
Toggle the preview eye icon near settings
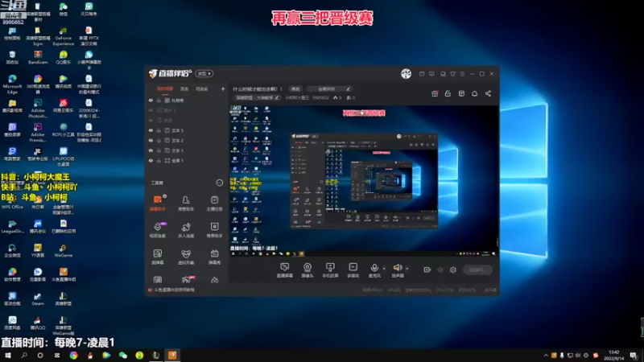[440, 269]
